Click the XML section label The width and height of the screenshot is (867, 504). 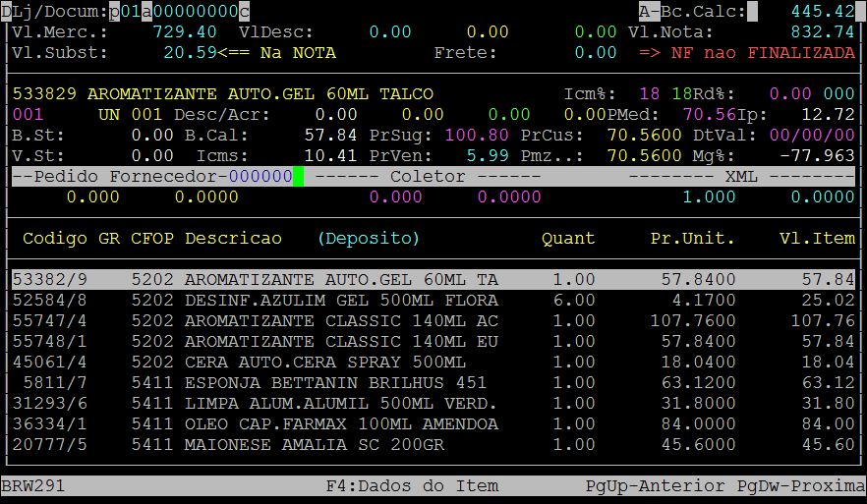pyautogui.click(x=741, y=177)
